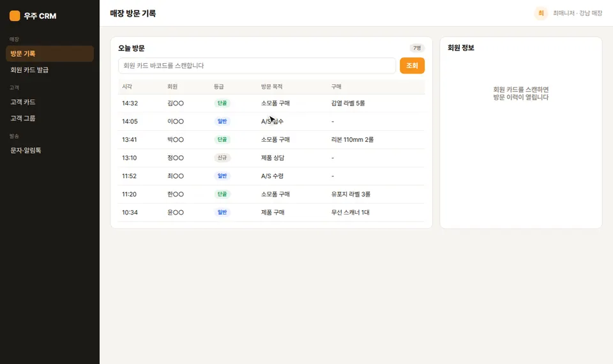
Task: Click 제품 구매 visit purpose
Action: [x=273, y=212]
